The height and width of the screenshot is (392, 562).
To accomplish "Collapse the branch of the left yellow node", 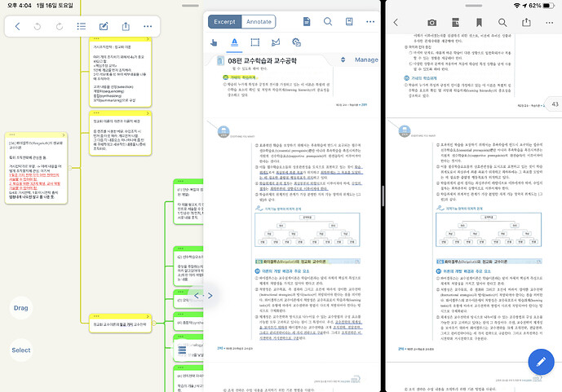I will point(70,168).
